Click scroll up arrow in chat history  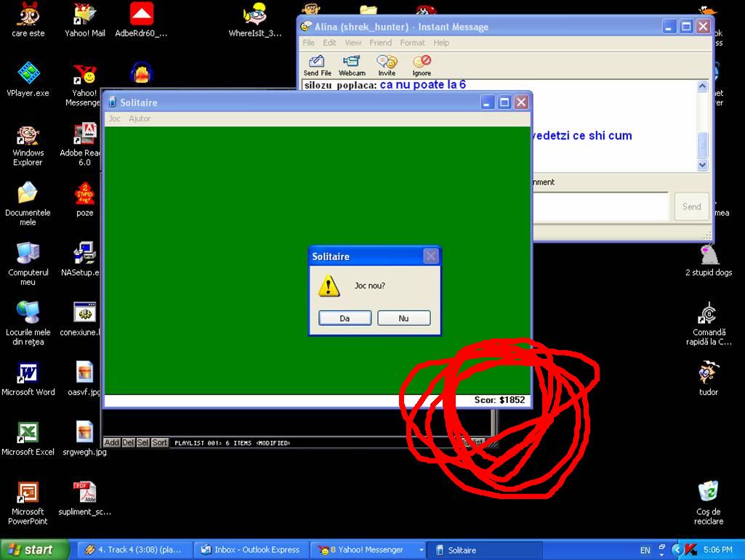click(702, 86)
